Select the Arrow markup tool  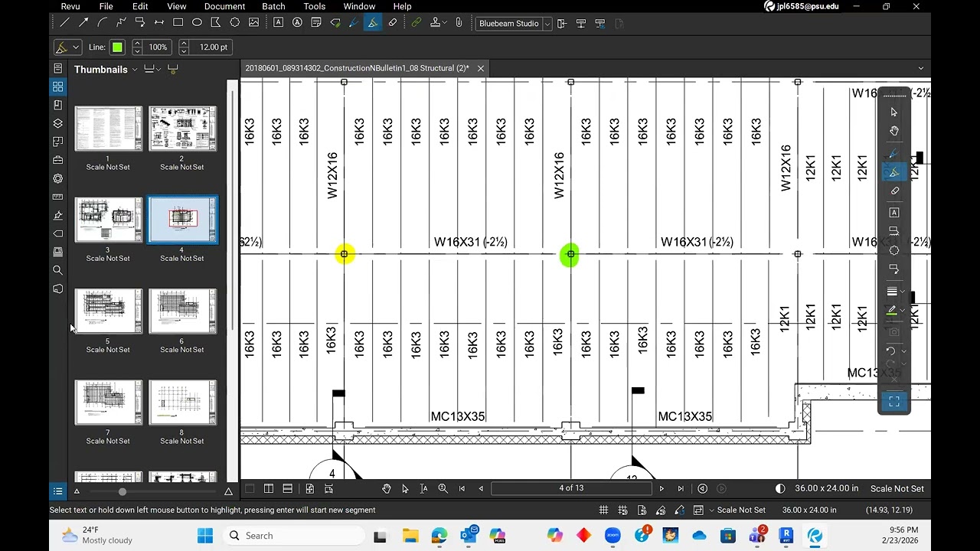point(83,23)
